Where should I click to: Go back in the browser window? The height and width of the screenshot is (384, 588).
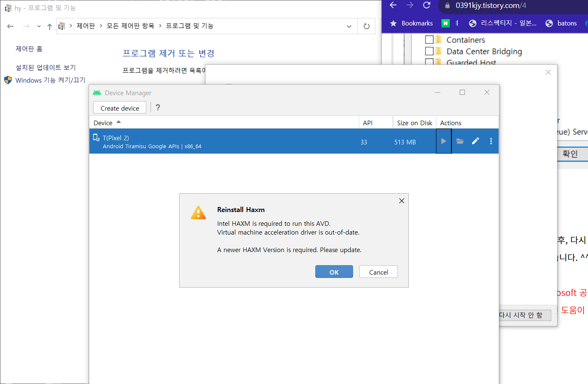(x=393, y=5)
